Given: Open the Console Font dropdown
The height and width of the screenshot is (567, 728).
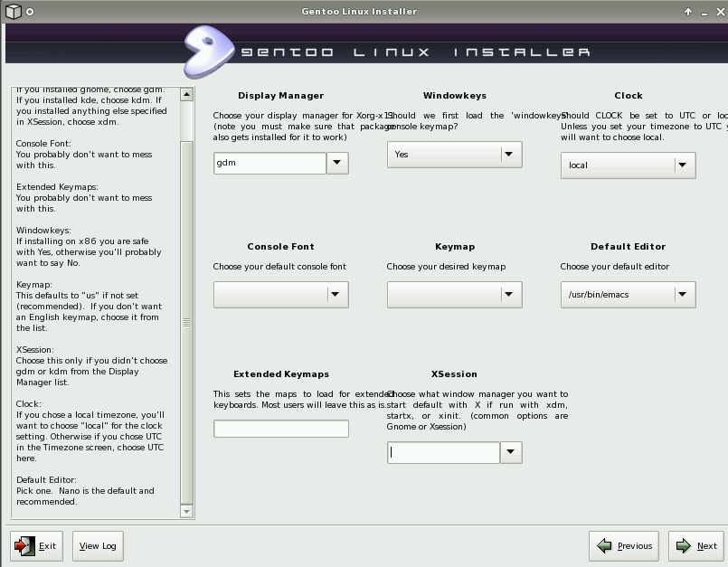Looking at the screenshot, I should 281,295.
